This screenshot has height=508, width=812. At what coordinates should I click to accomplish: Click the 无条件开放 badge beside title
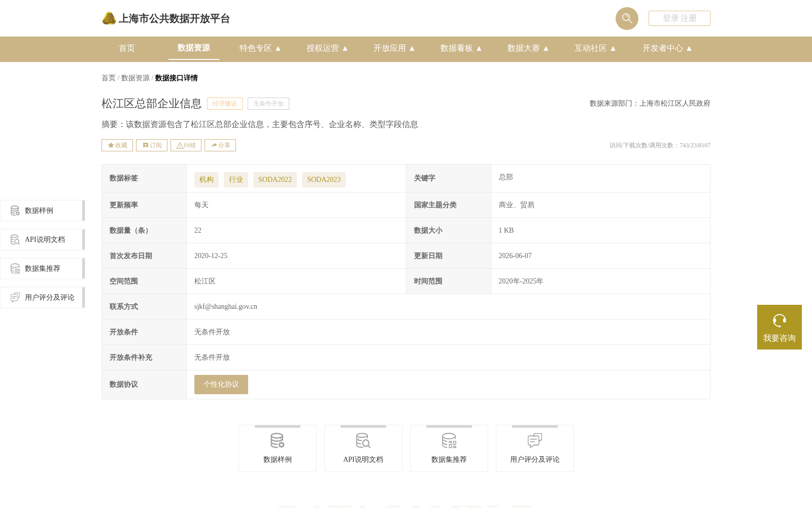point(268,104)
